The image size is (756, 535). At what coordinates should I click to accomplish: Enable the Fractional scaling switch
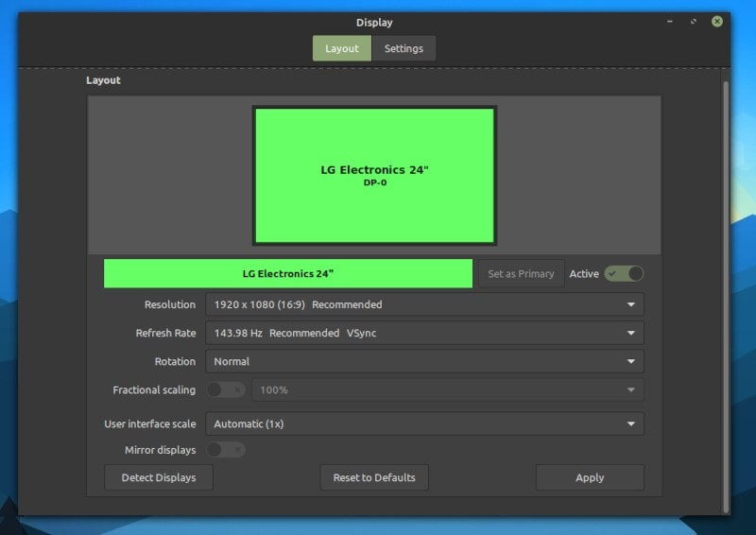(x=226, y=389)
